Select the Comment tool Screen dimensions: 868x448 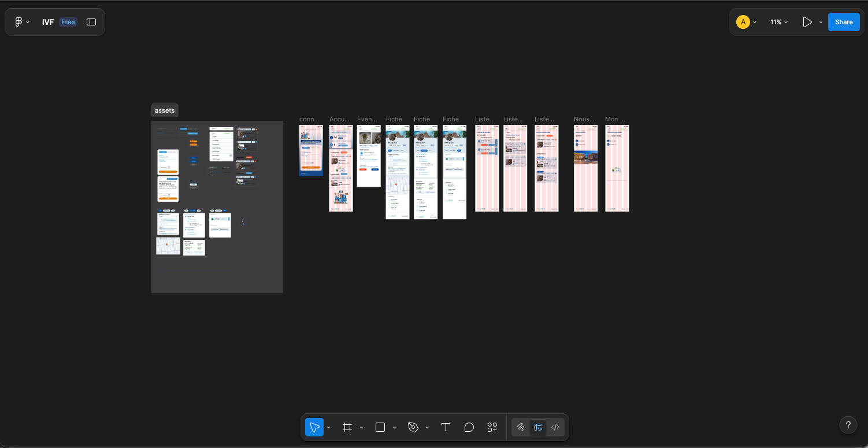coord(469,427)
